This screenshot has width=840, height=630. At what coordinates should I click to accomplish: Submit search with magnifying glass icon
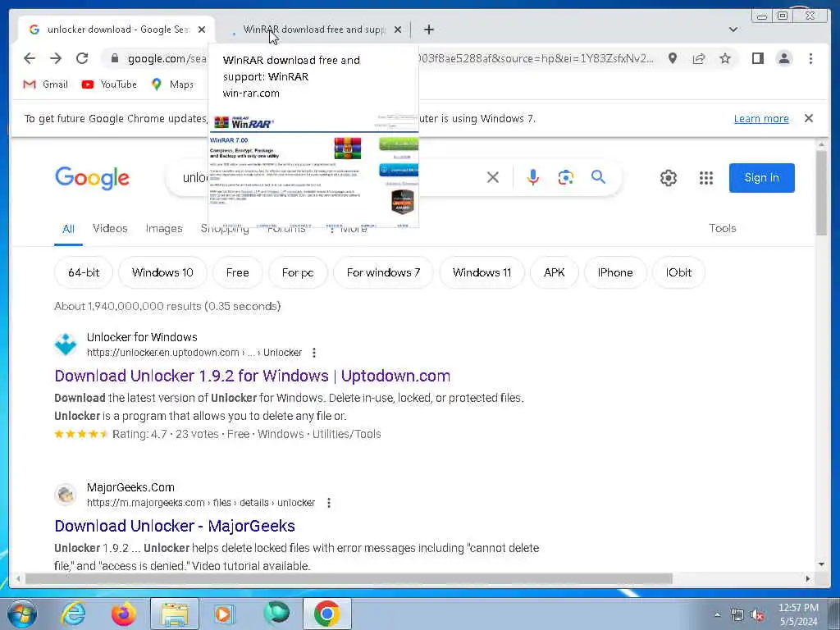(x=598, y=177)
